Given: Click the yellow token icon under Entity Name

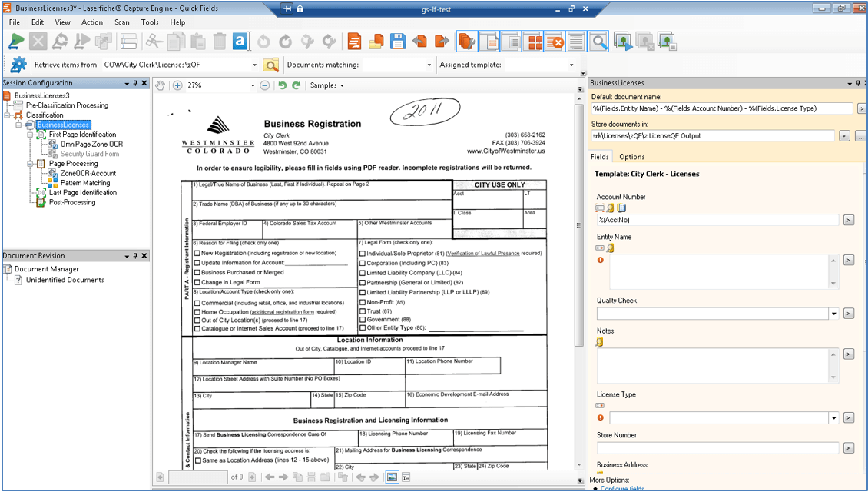Looking at the screenshot, I should (611, 248).
